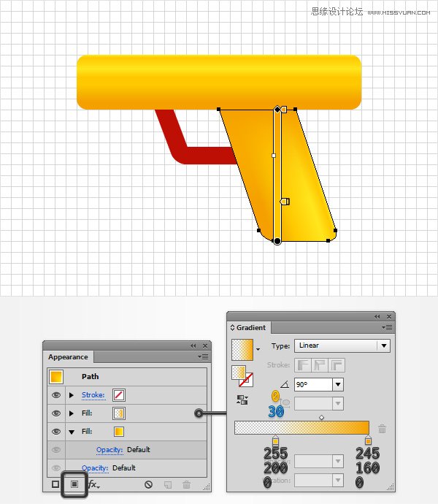Click the gradient color bar
Viewport: 438px width, 504px height.
pyautogui.click(x=301, y=428)
